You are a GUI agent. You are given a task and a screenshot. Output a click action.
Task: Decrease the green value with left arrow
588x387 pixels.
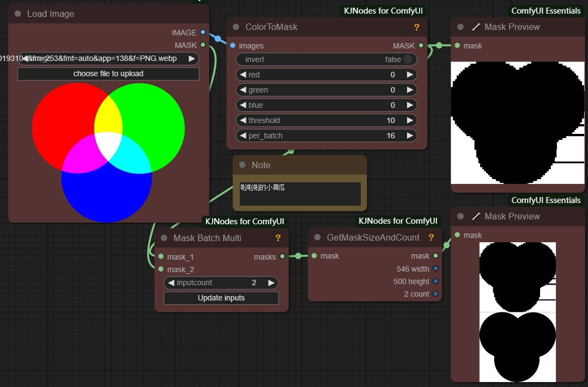click(x=243, y=90)
